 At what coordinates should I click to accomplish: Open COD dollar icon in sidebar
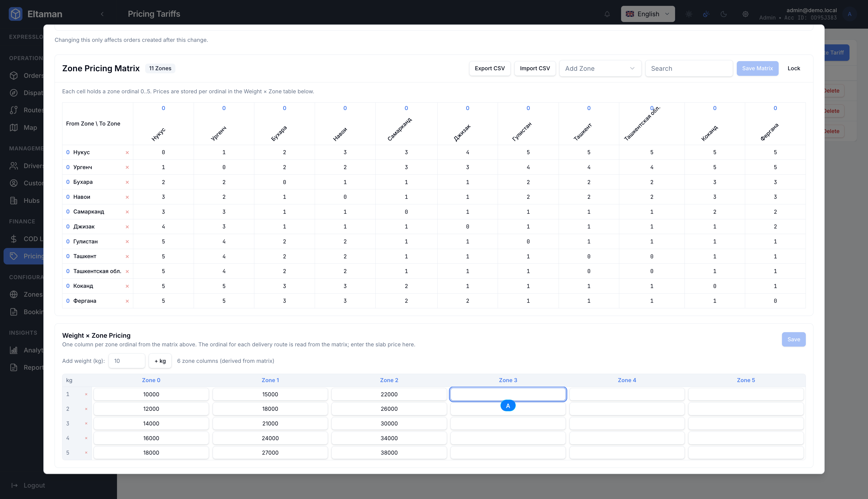pos(14,239)
